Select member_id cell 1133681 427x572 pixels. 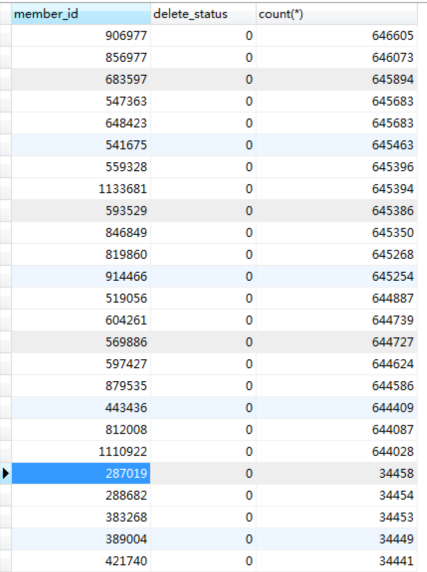coord(81,189)
